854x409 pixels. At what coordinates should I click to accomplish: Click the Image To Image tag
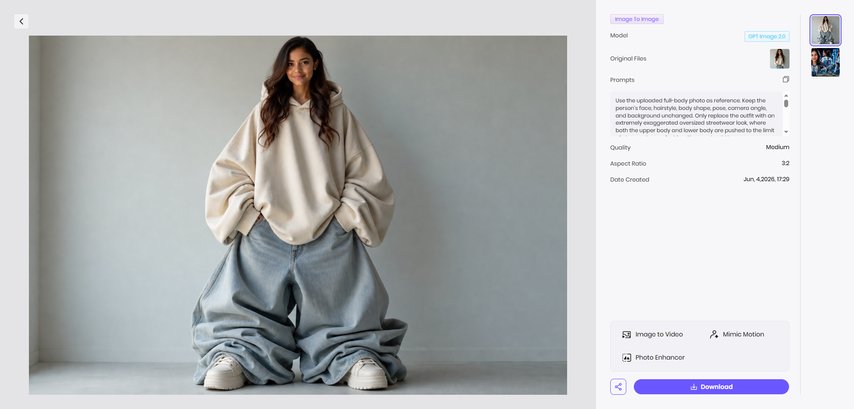637,19
